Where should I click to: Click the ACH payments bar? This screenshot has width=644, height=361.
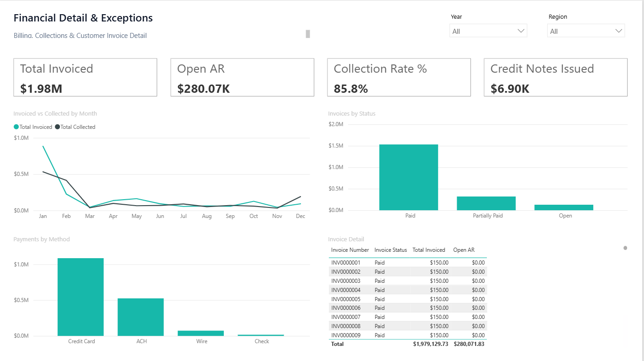click(x=141, y=317)
